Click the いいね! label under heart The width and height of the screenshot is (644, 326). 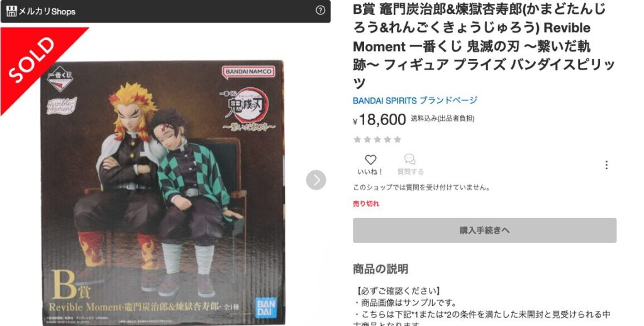(370, 172)
